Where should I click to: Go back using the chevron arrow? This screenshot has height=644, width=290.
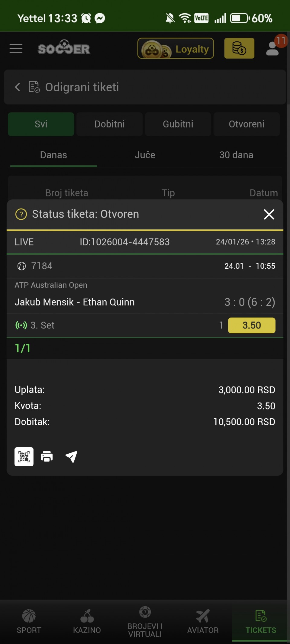click(18, 87)
